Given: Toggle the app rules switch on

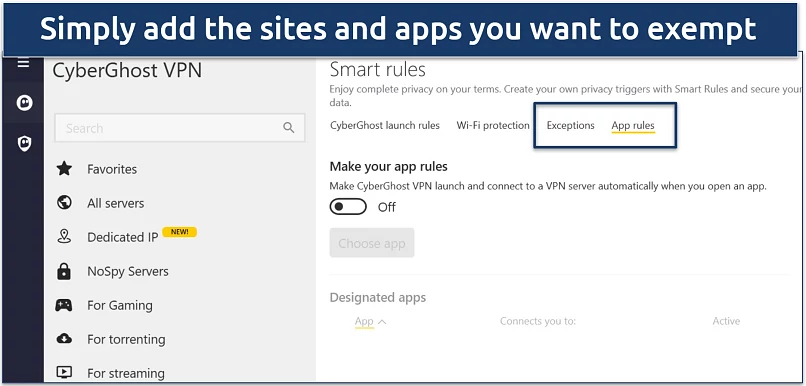Looking at the screenshot, I should point(348,207).
